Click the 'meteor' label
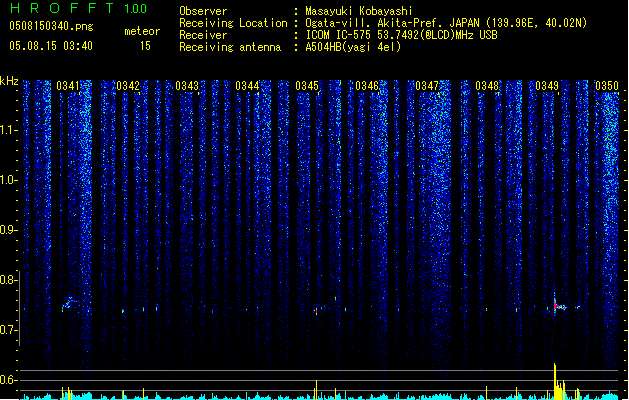The image size is (629, 400). click(x=142, y=31)
